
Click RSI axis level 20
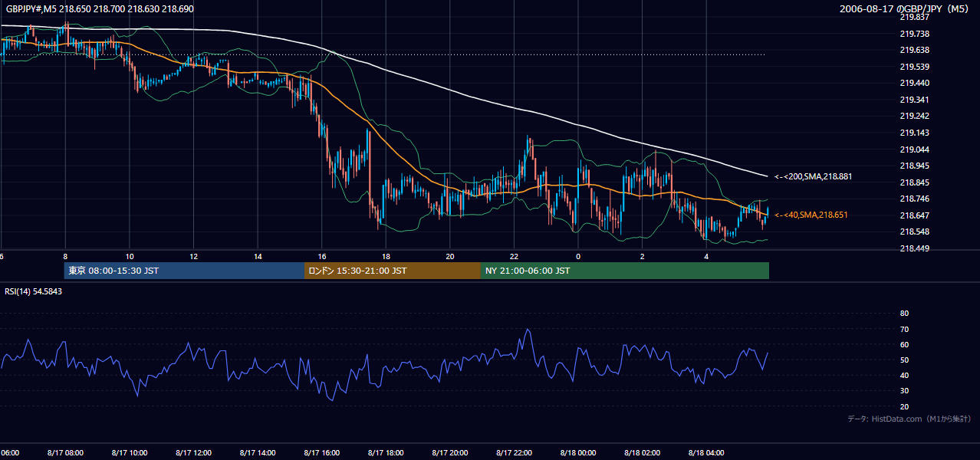(904, 406)
